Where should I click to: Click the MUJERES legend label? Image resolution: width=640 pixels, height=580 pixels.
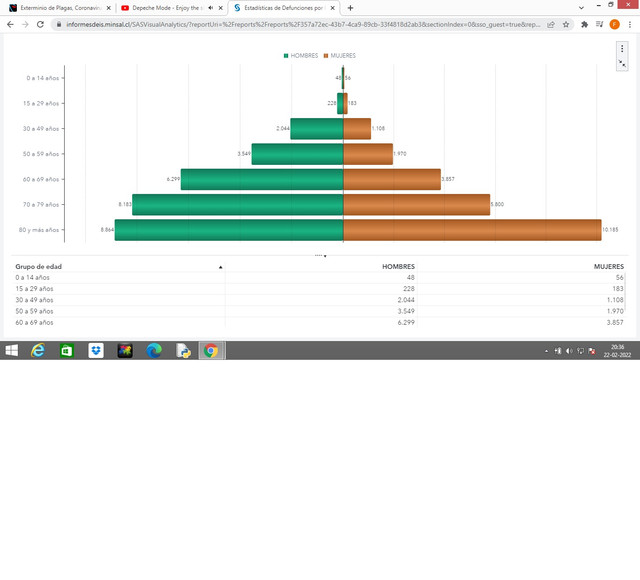click(343, 56)
